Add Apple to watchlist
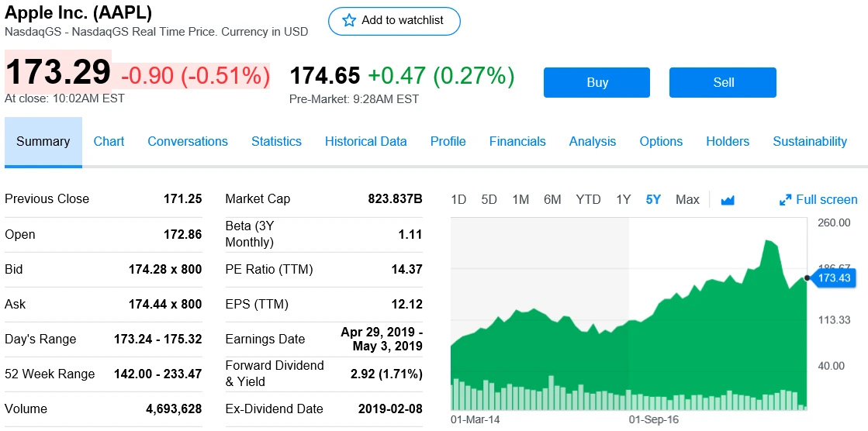Screen dimensions: 868x431 (x=394, y=21)
